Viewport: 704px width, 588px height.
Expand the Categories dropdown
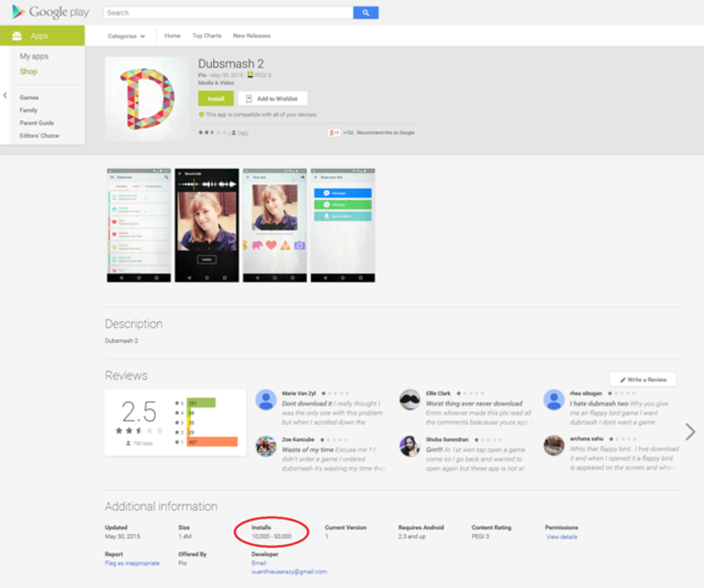126,36
